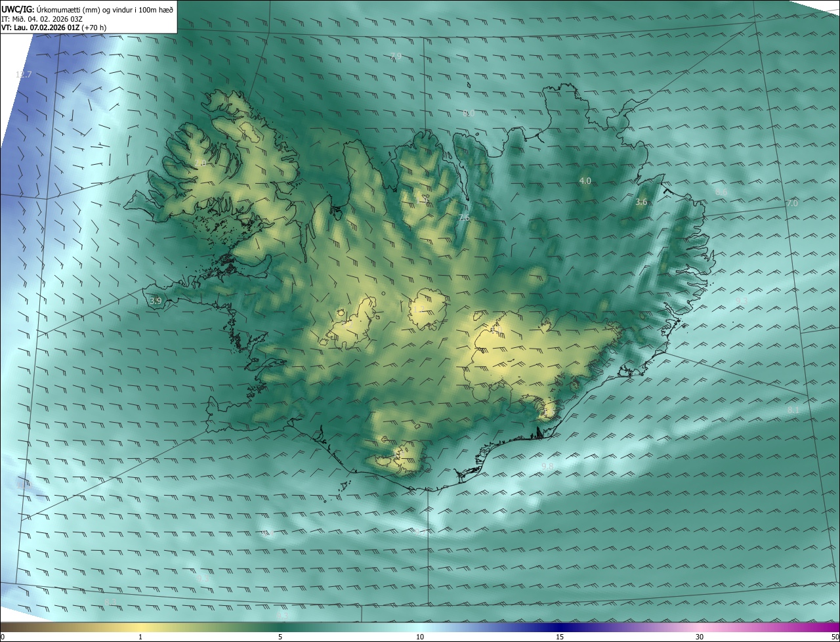Click the 3.9 value on Snæfellsnes peninsula
The image size is (840, 642).
pyautogui.click(x=156, y=301)
